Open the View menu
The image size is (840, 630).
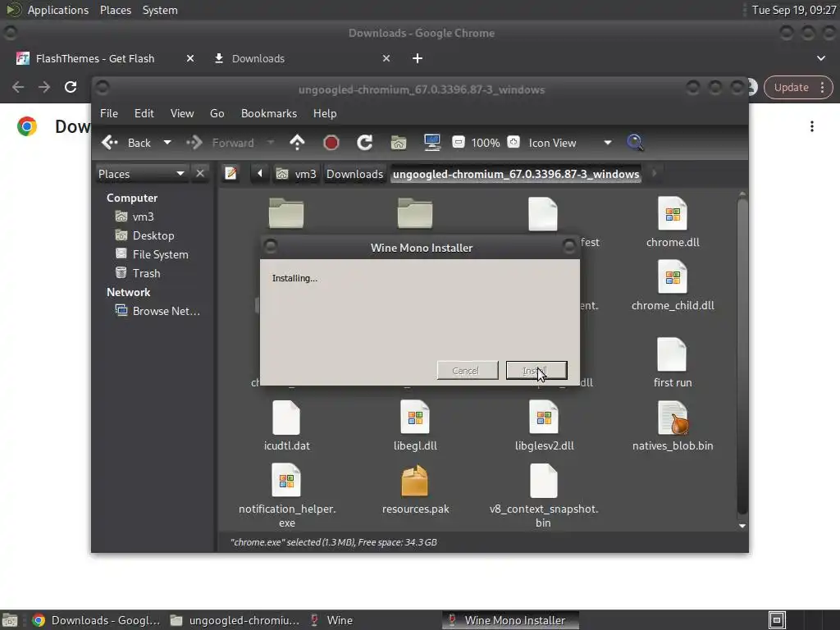pos(182,113)
